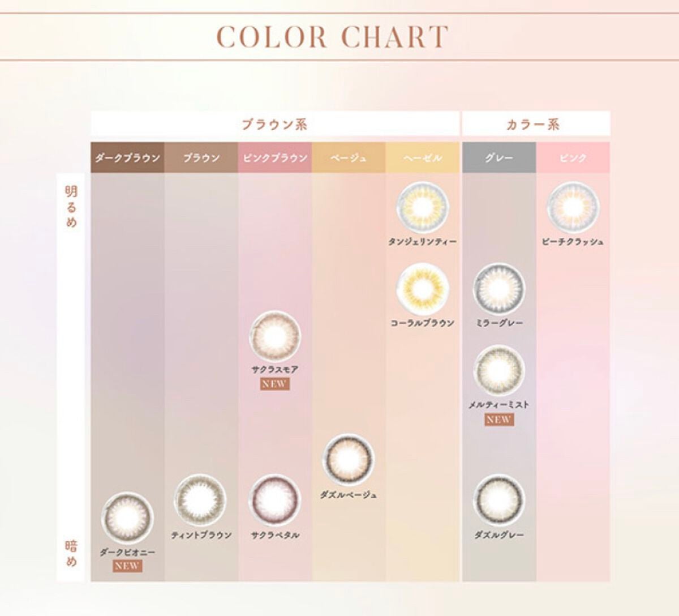Click the COLOR CHART title
The image size is (679, 616).
coord(333,37)
